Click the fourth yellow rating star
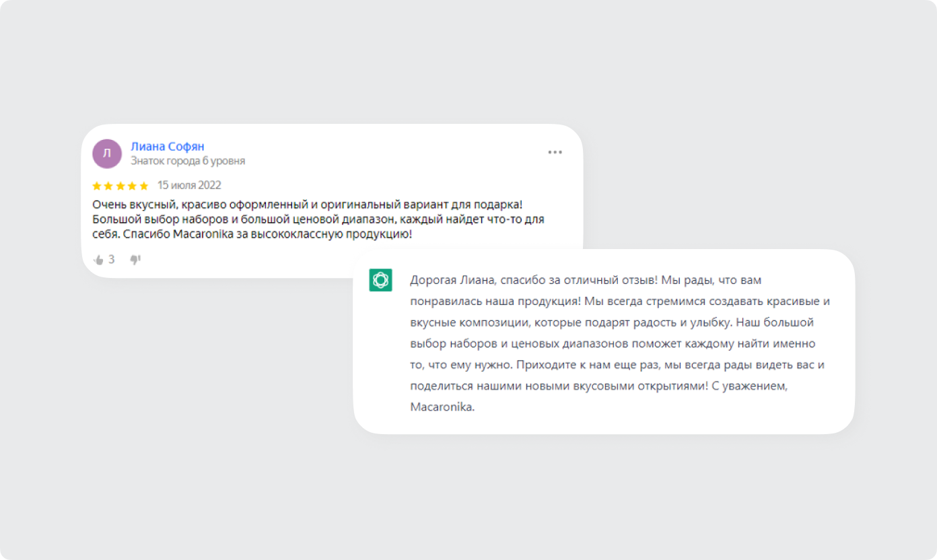The height and width of the screenshot is (560, 937). tap(132, 186)
